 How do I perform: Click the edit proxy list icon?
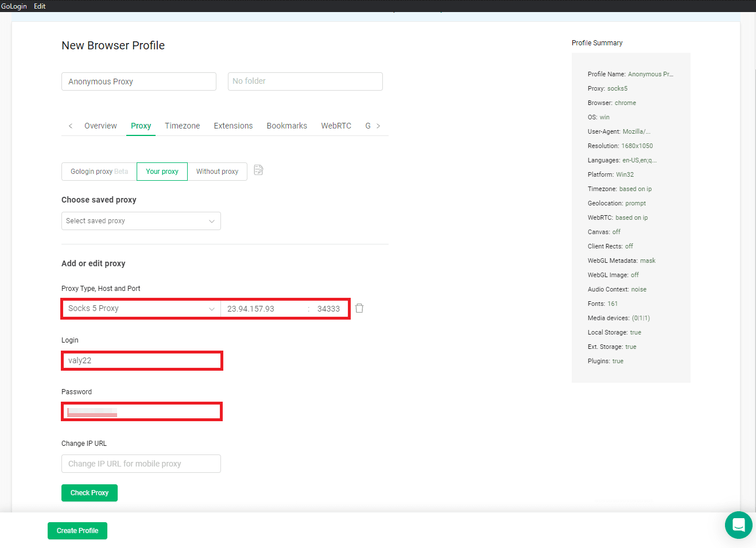258,170
